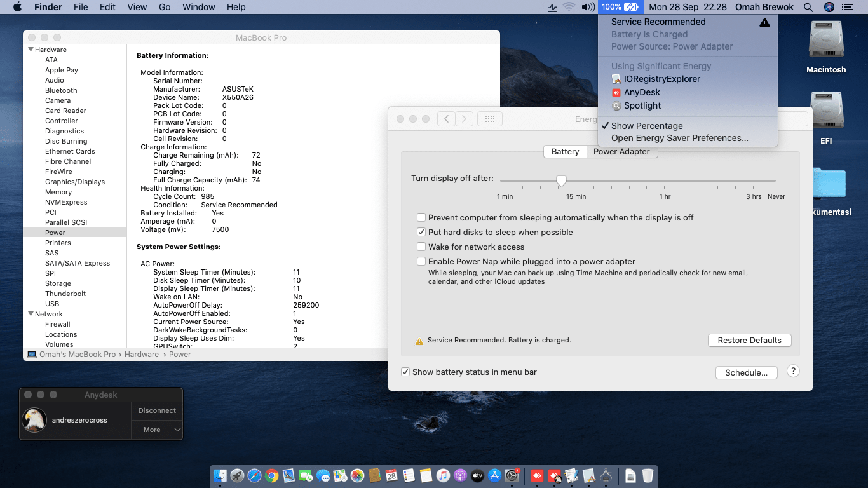The image size is (868, 488).
Task: Go forward in Energy Saver preferences
Action: [465, 119]
